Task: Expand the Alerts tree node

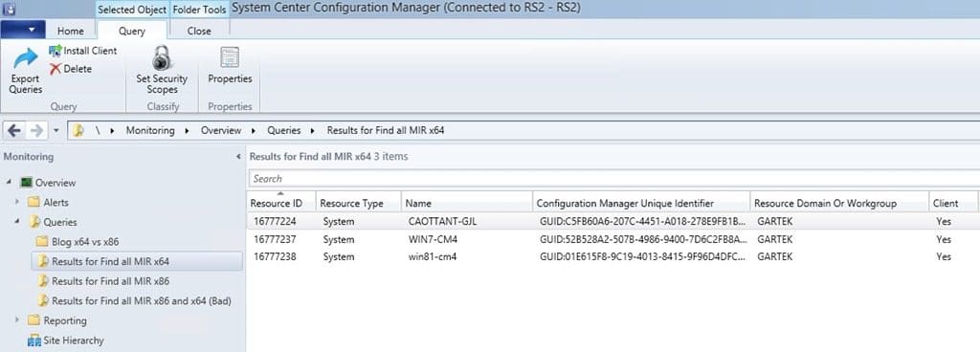Action: [17, 202]
